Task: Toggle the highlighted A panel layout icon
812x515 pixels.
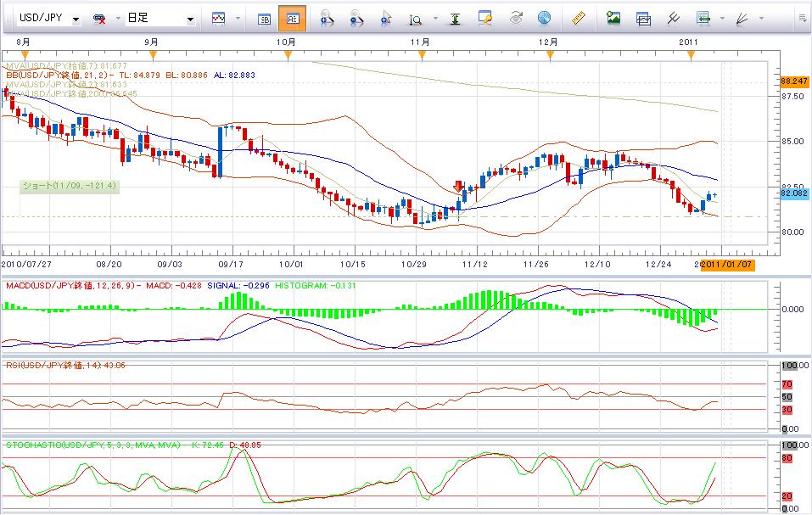Action: pos(293,19)
